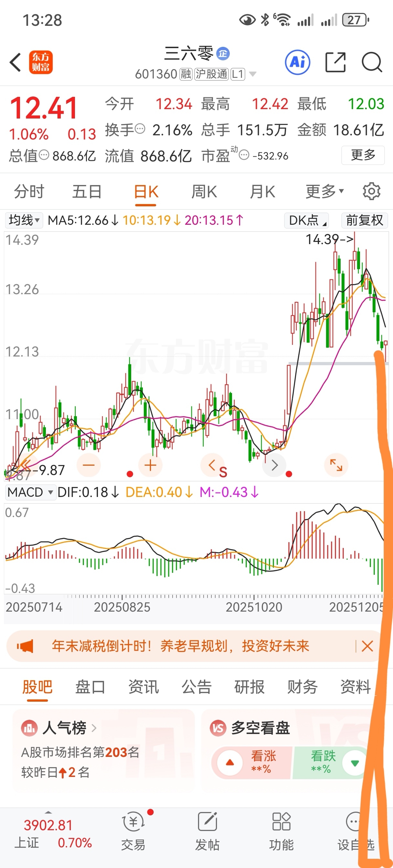Tap the MA5:12.66 value
The image size is (393, 868).
coord(83,220)
